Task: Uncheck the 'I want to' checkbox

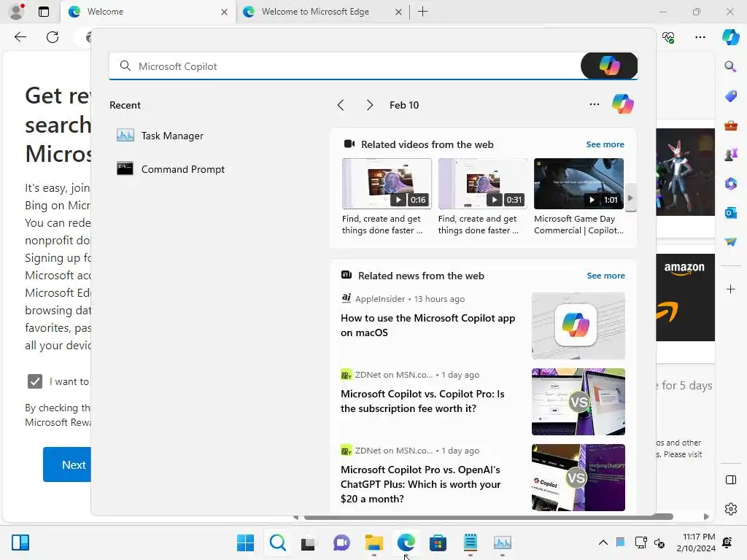Action: 35,381
